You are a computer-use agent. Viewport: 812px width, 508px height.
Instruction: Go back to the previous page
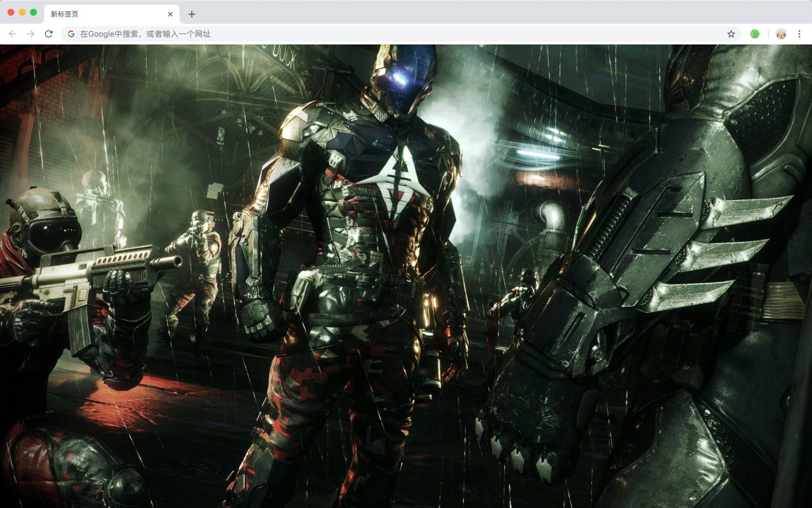pyautogui.click(x=13, y=34)
